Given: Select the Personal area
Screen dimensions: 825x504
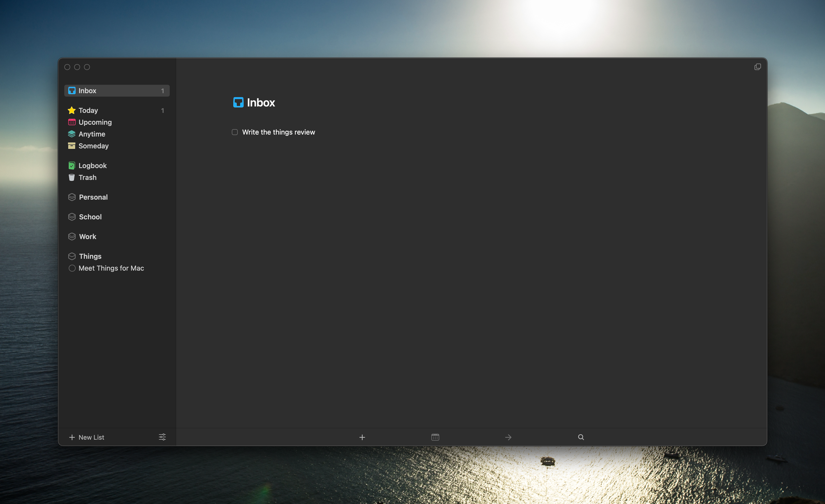Looking at the screenshot, I should pyautogui.click(x=93, y=197).
